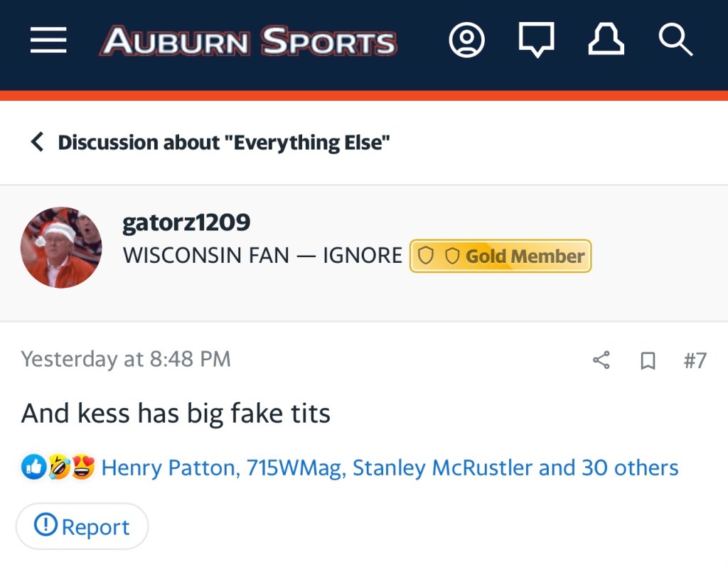Open Discussion about "Everything Else" link
Viewport: 728px width, 567px height.
[224, 142]
